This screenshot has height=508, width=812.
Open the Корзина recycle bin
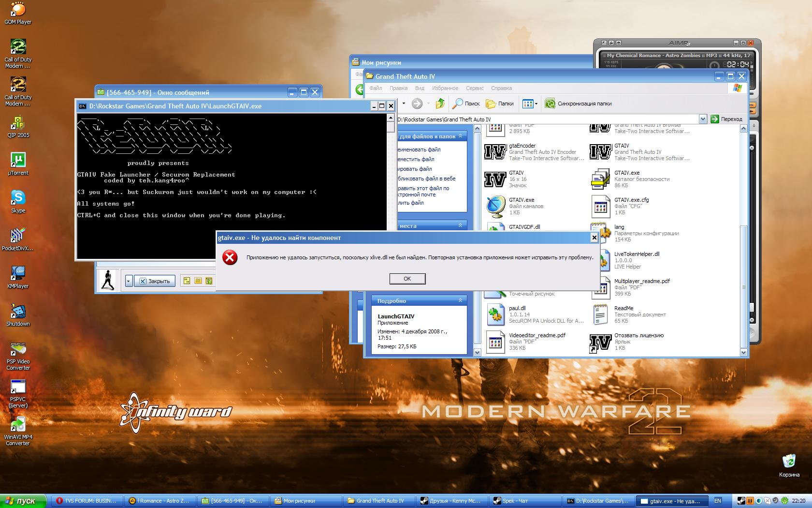click(789, 461)
